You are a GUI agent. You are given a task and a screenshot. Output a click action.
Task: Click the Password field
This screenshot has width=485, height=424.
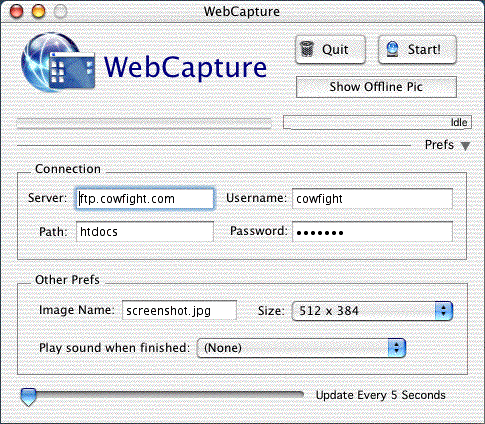(372, 232)
